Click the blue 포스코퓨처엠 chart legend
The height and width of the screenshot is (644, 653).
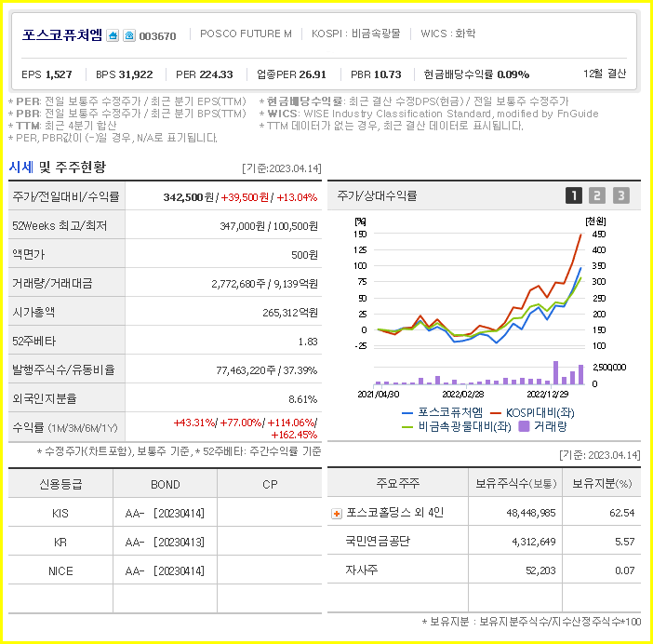tap(442, 412)
